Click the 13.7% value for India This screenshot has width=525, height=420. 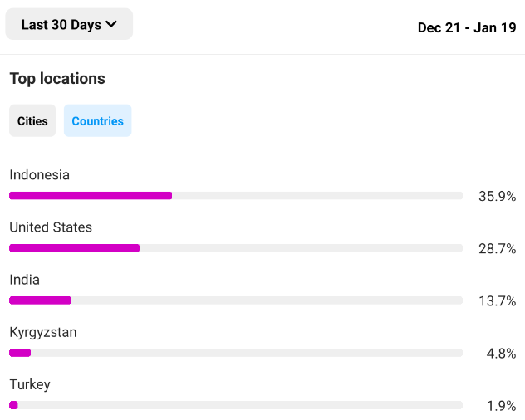[498, 301]
